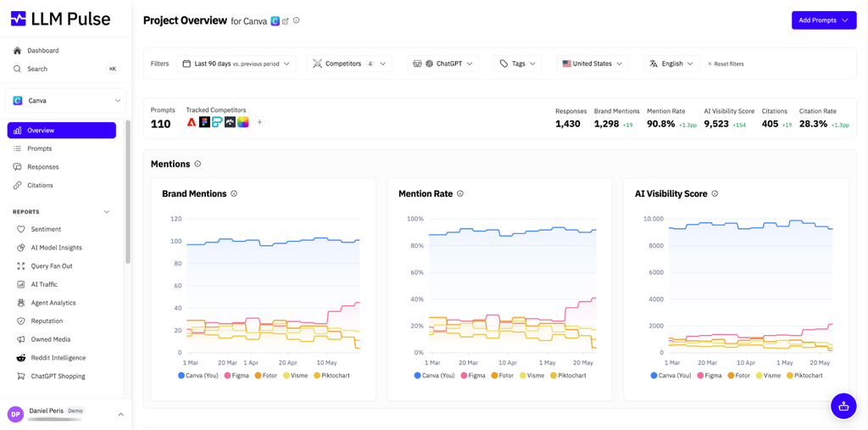Select the rainbow Fotor competitor logo
The image size is (868, 430).
(243, 122)
